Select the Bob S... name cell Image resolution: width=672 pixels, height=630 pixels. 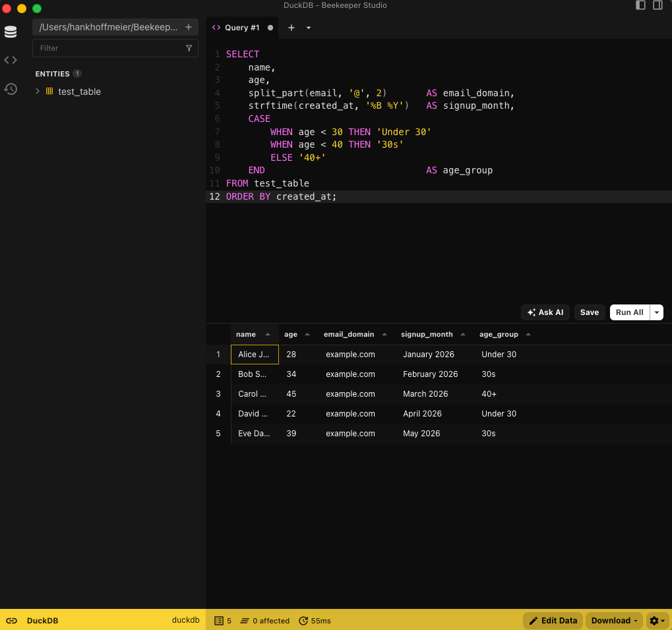pyautogui.click(x=255, y=374)
